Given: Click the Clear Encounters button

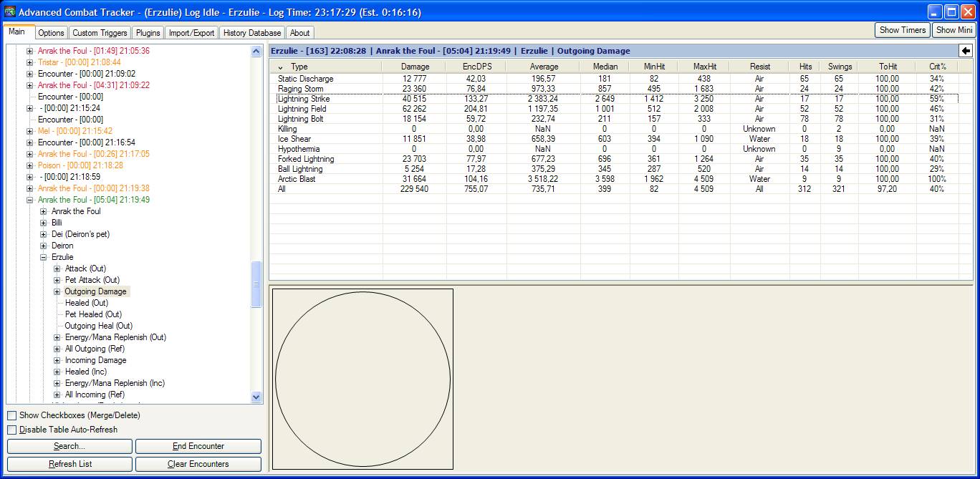Looking at the screenshot, I should tap(198, 464).
